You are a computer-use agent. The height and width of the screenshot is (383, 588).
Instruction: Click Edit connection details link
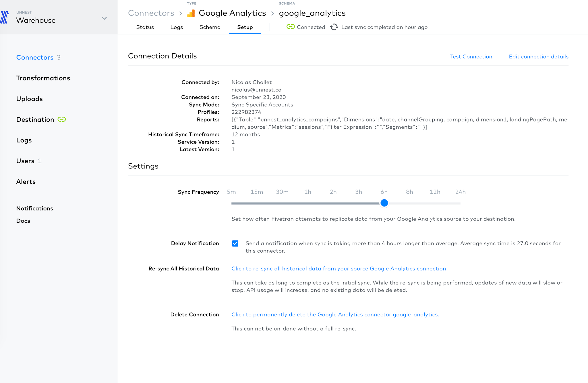[539, 57]
